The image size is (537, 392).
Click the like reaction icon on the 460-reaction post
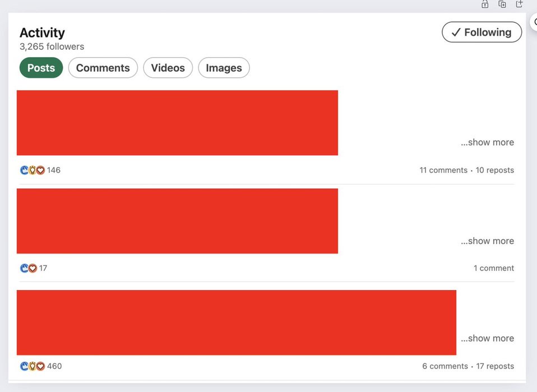click(x=24, y=366)
